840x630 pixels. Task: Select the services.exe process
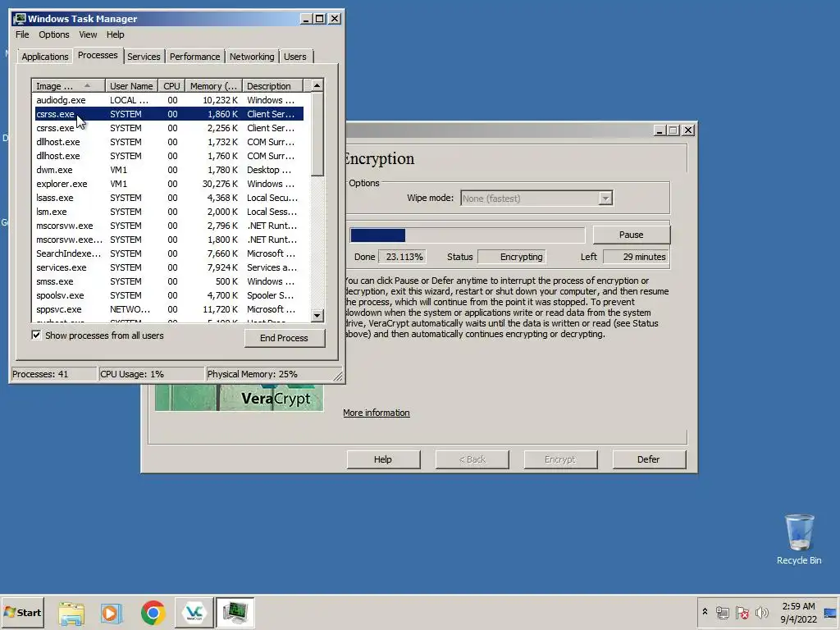[x=167, y=267]
